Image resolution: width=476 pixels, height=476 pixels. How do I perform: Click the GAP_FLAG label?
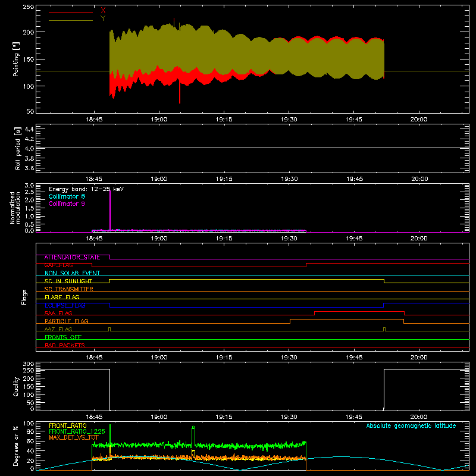click(58, 265)
